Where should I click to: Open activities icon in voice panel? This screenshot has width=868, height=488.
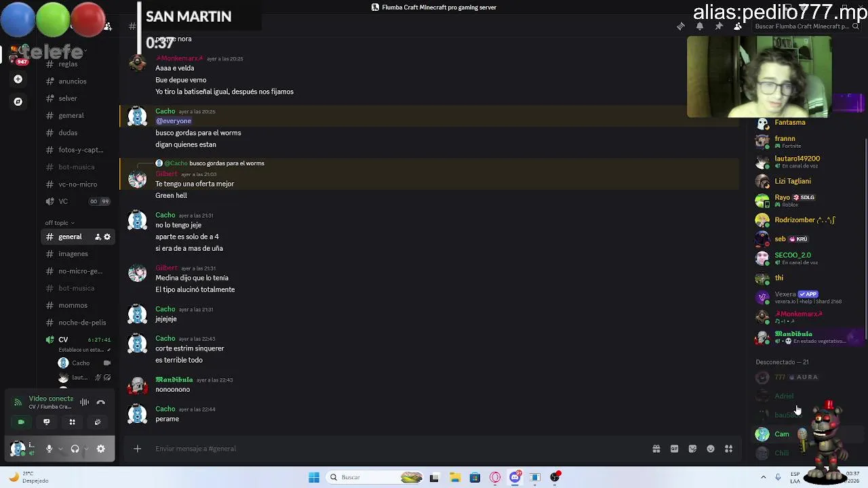(72, 422)
